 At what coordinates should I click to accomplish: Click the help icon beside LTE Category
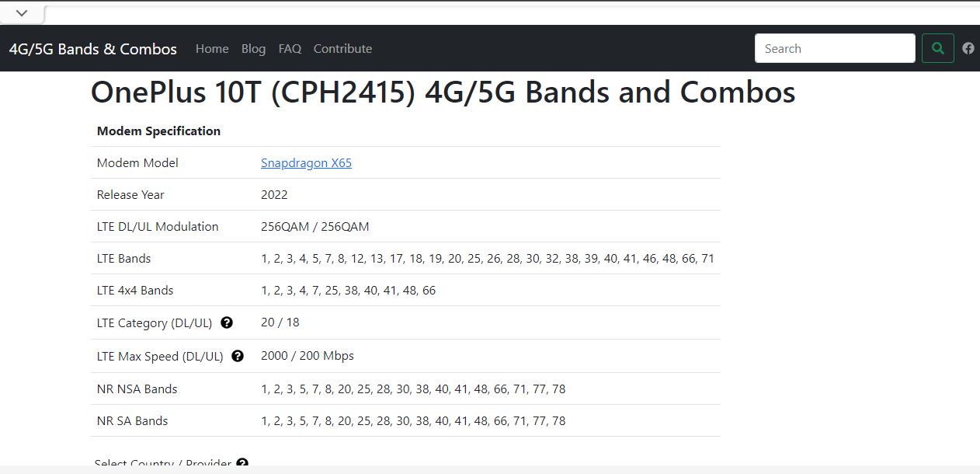[226, 322]
